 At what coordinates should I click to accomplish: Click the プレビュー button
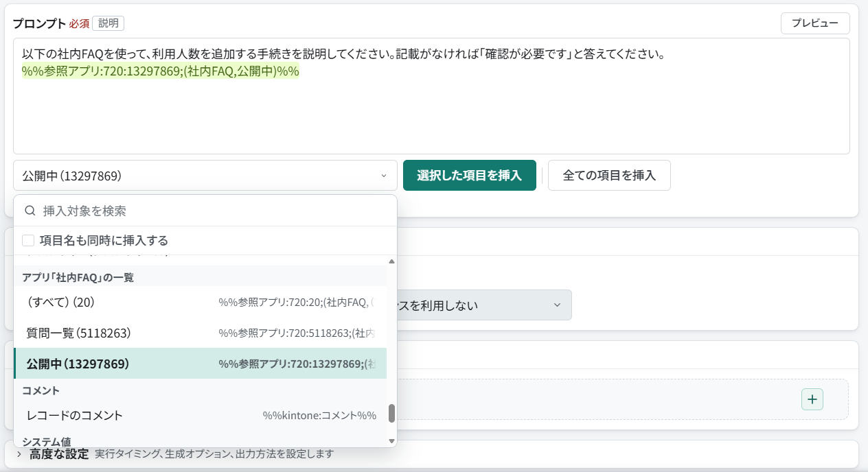815,23
